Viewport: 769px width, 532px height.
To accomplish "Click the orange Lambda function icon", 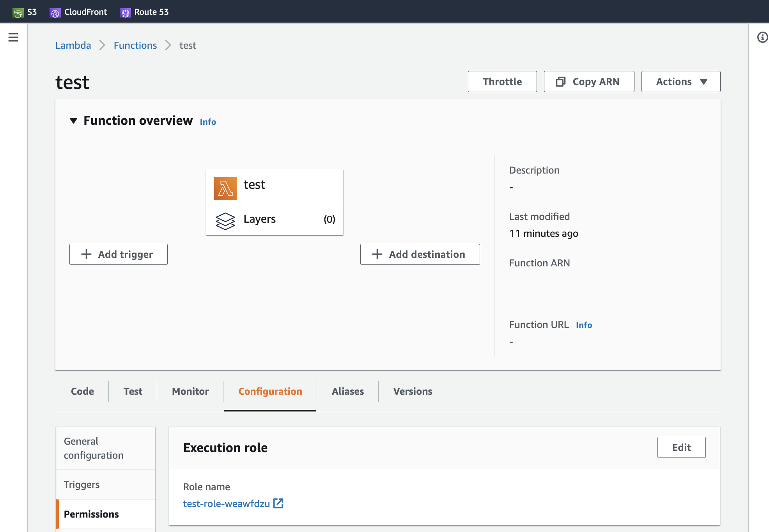I will click(225, 188).
